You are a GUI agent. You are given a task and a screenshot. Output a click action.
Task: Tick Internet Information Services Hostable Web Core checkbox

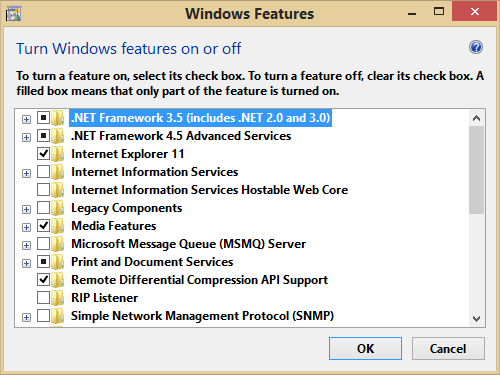point(43,190)
